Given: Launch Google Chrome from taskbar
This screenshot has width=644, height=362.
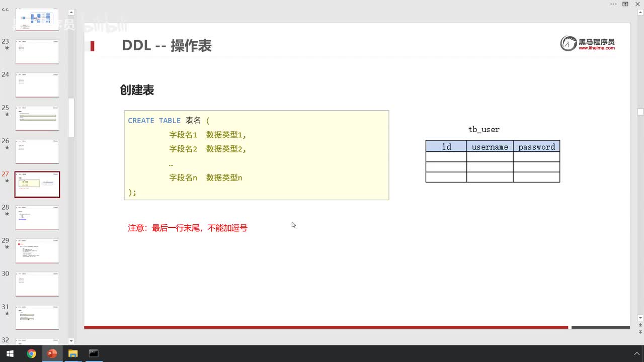Looking at the screenshot, I should click(x=31, y=353).
